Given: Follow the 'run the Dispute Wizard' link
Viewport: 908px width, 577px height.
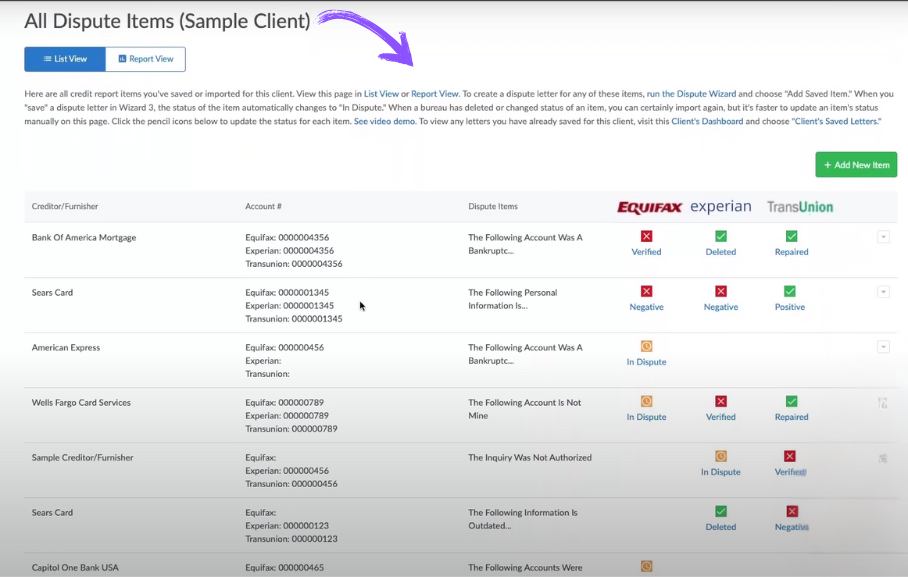Looking at the screenshot, I should coord(691,93).
